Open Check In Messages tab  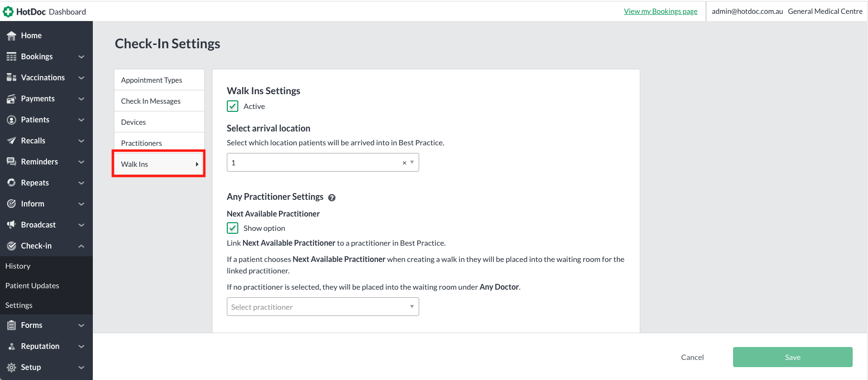coord(159,101)
